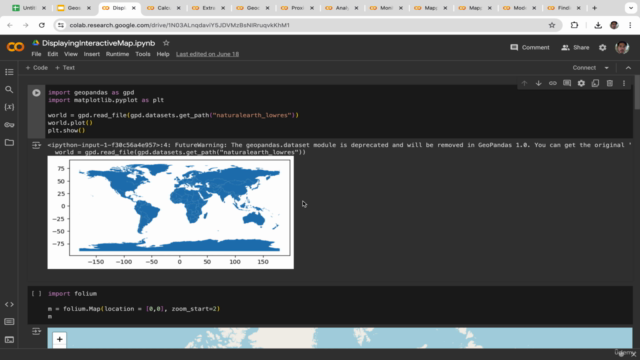Viewport: 640px width, 360px height.
Task: Open the terminal icon in left sidebar
Action: pos(9,340)
